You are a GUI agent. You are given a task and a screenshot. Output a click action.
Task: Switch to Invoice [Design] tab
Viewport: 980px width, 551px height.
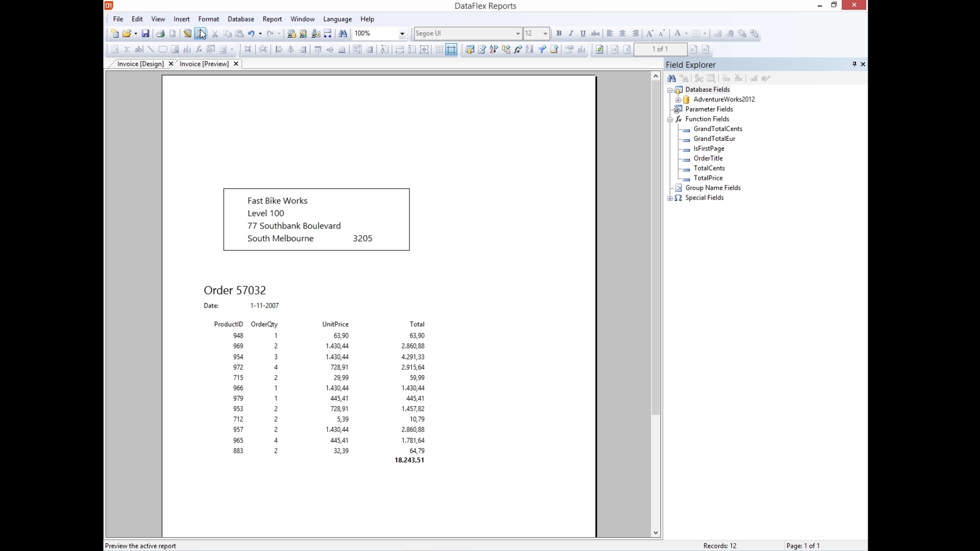point(140,64)
